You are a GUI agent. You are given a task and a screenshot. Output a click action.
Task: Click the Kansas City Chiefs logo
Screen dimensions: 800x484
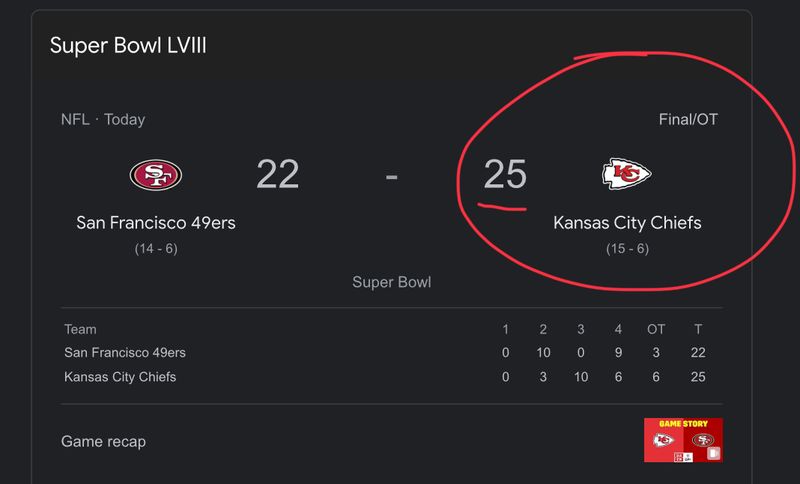pos(627,175)
